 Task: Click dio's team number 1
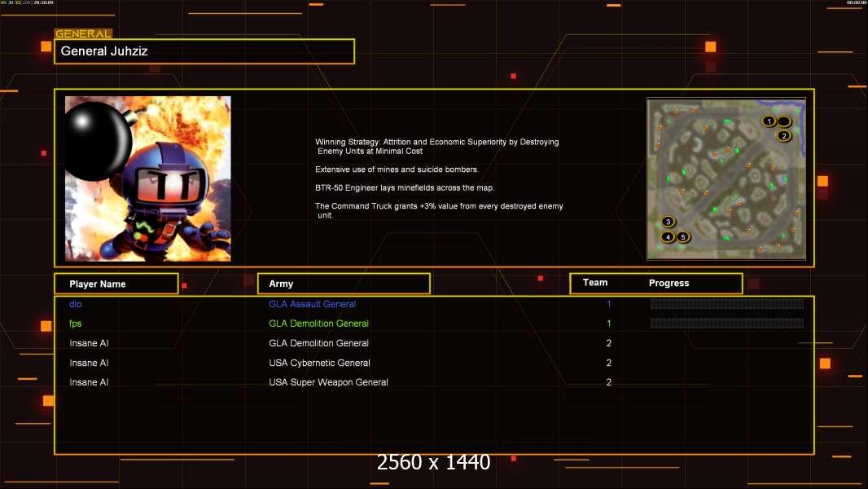608,304
